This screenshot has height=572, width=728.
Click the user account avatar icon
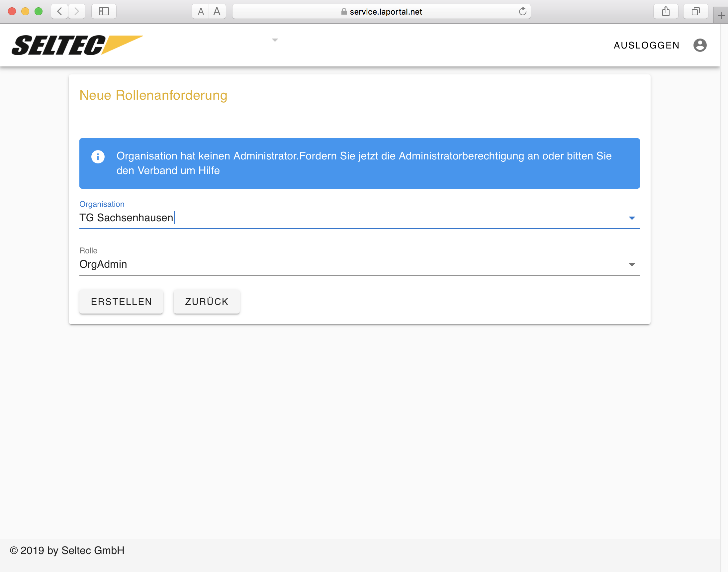[700, 45]
